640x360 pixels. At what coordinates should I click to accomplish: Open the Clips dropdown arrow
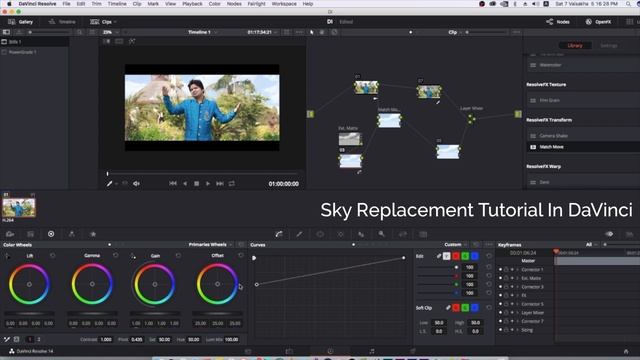(116, 22)
